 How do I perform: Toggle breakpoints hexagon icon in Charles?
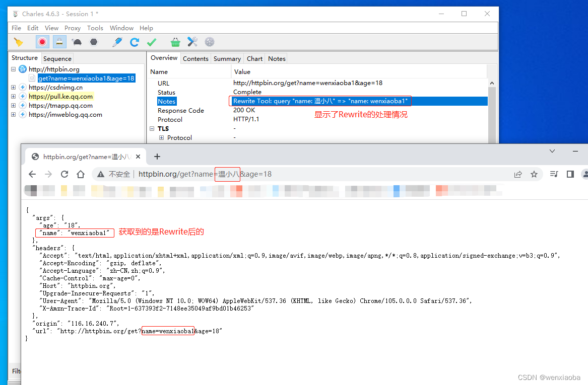point(94,42)
